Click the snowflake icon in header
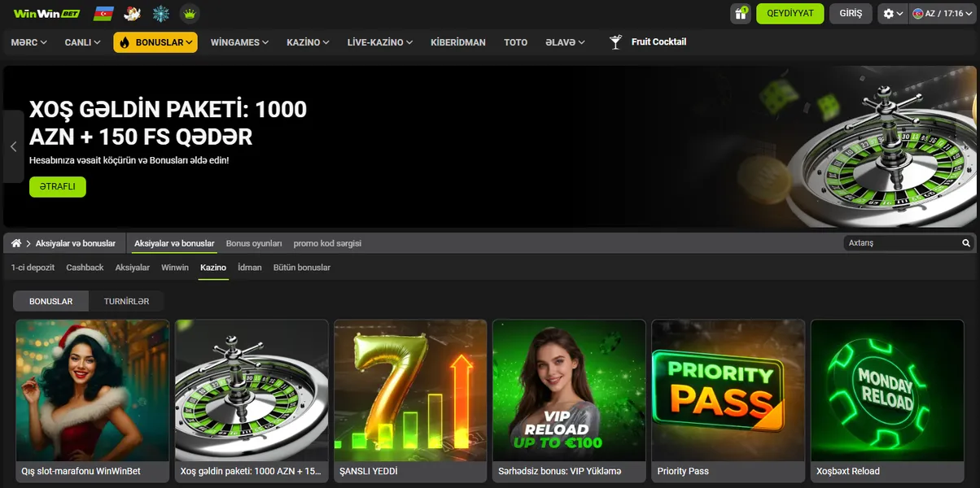The width and height of the screenshot is (980, 488). point(161,14)
